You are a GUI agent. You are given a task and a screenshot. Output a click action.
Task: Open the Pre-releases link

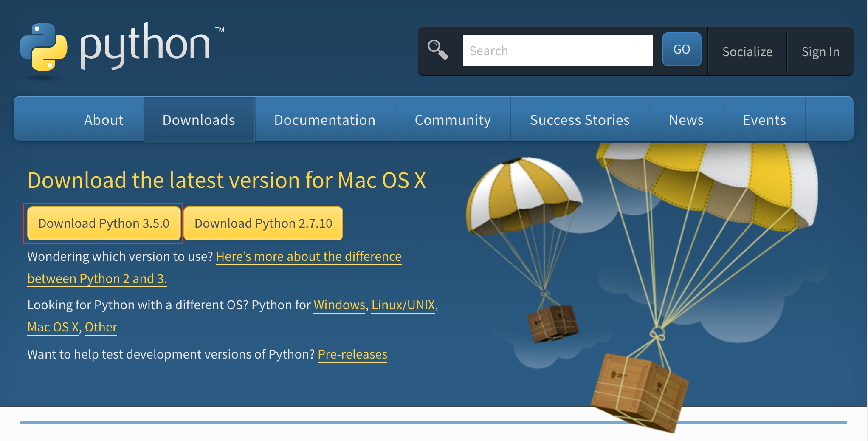(x=352, y=354)
